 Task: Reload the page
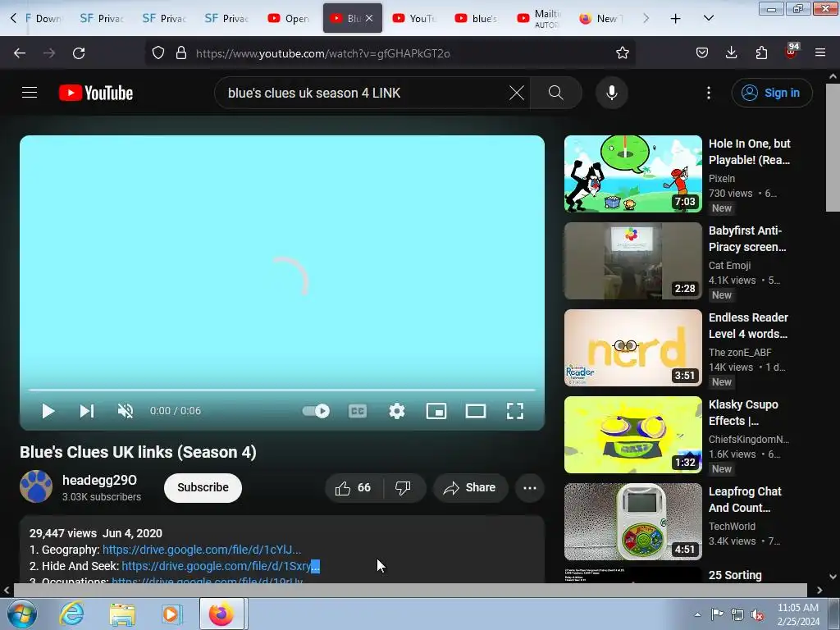coord(79,53)
